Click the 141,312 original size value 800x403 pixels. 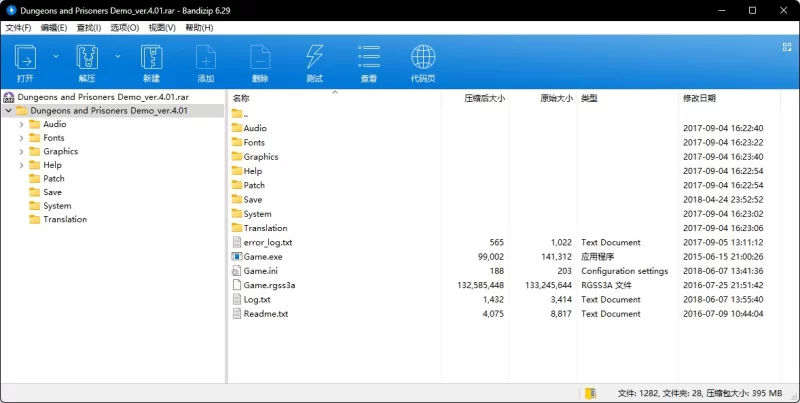point(557,257)
